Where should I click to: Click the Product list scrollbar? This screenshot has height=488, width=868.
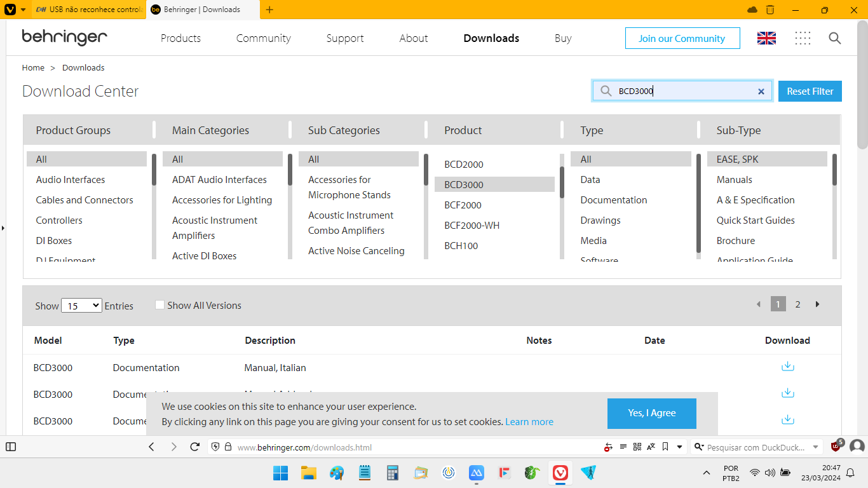point(562,182)
